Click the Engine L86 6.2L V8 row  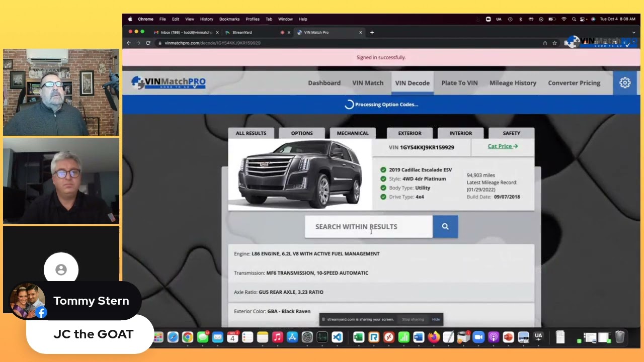click(x=381, y=254)
